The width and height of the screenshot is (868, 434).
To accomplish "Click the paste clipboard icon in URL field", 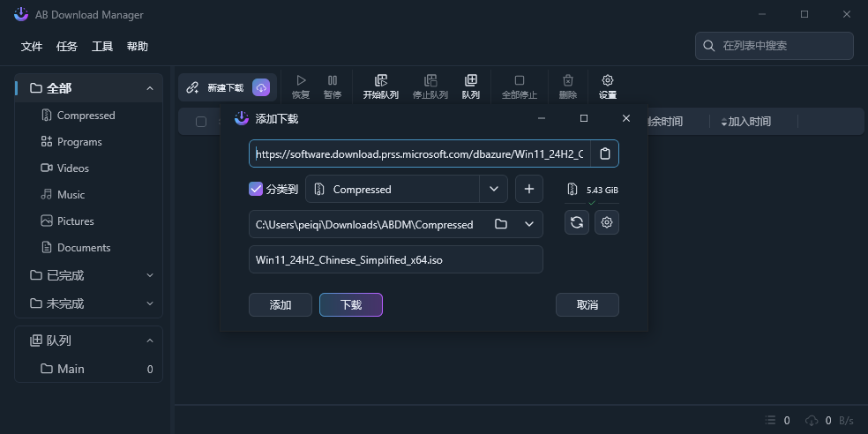I will click(604, 153).
